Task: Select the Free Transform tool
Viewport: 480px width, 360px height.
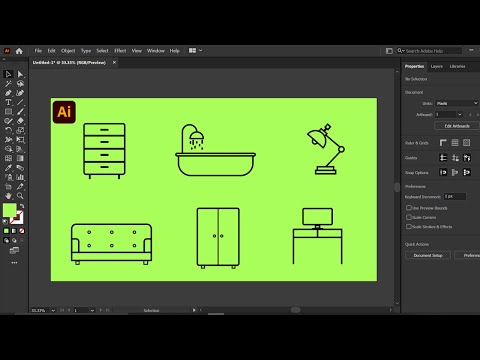Action: click(x=20, y=140)
